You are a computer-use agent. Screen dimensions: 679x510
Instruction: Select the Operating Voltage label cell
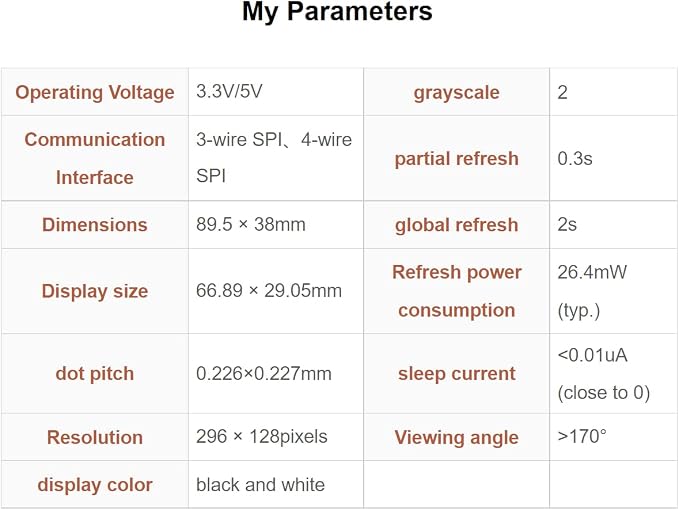(x=95, y=92)
